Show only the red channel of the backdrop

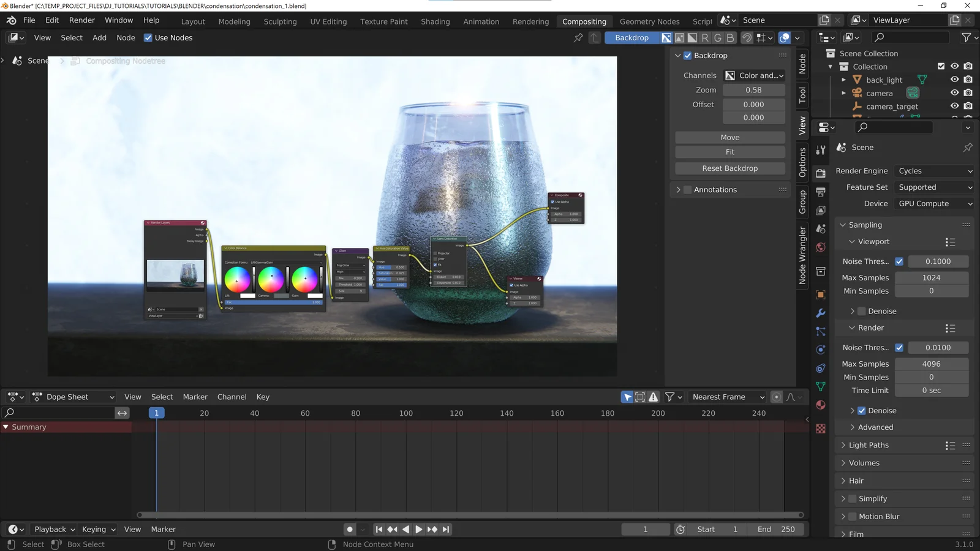click(705, 37)
